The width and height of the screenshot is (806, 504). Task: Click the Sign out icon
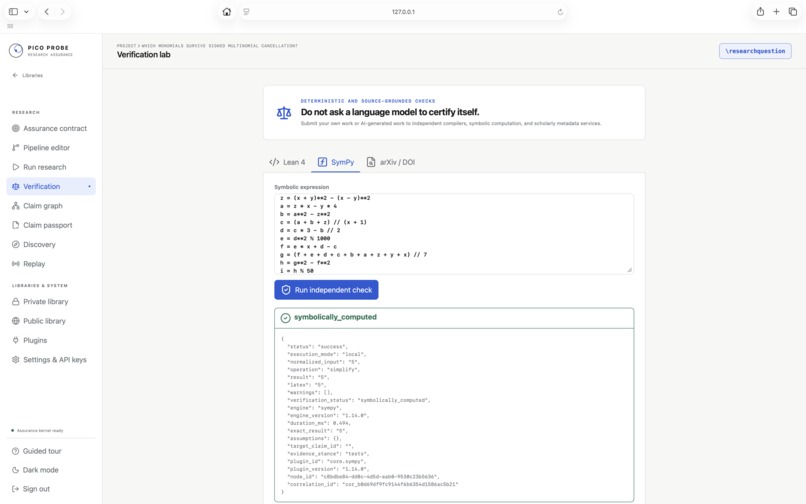[x=15, y=489]
